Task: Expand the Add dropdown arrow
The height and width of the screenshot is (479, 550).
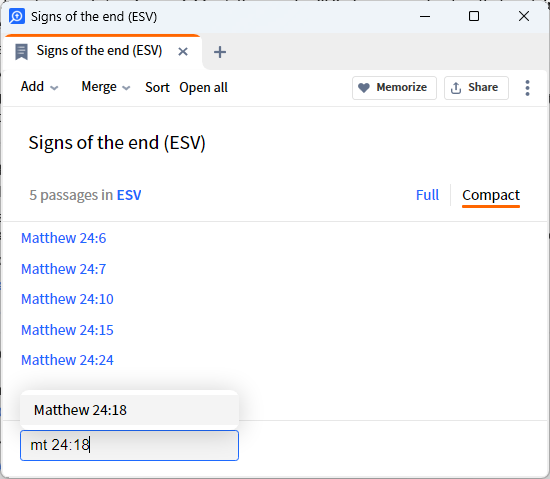Action: pyautogui.click(x=54, y=88)
